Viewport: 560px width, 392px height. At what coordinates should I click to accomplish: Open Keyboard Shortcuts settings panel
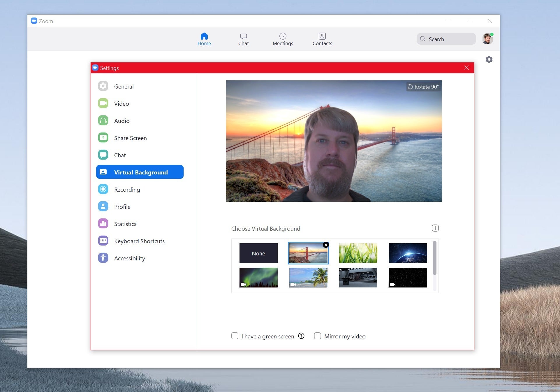(140, 241)
